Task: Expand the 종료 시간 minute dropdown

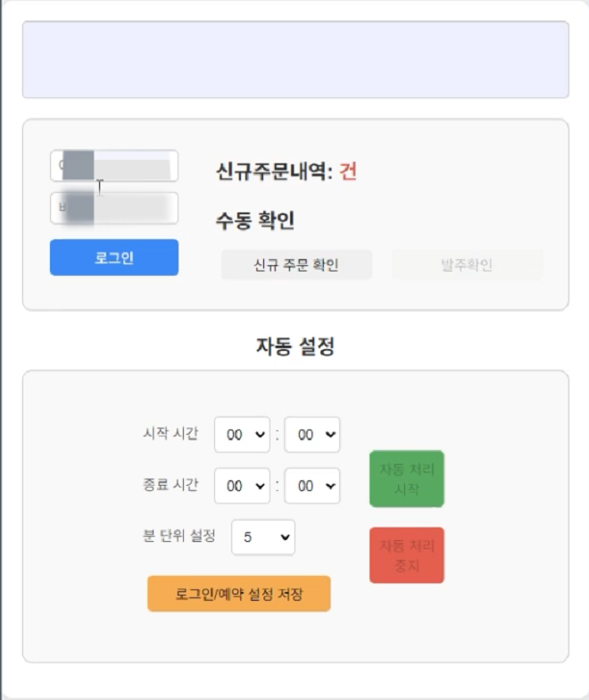Action: [312, 486]
